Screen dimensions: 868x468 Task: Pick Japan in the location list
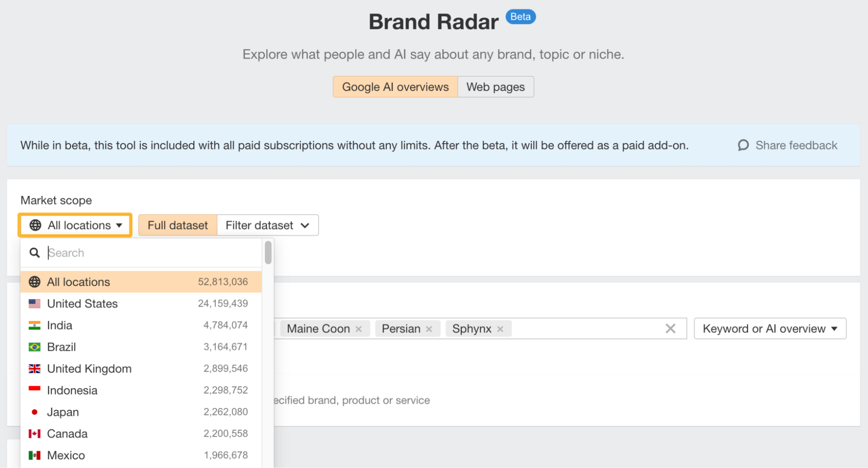[63, 412]
